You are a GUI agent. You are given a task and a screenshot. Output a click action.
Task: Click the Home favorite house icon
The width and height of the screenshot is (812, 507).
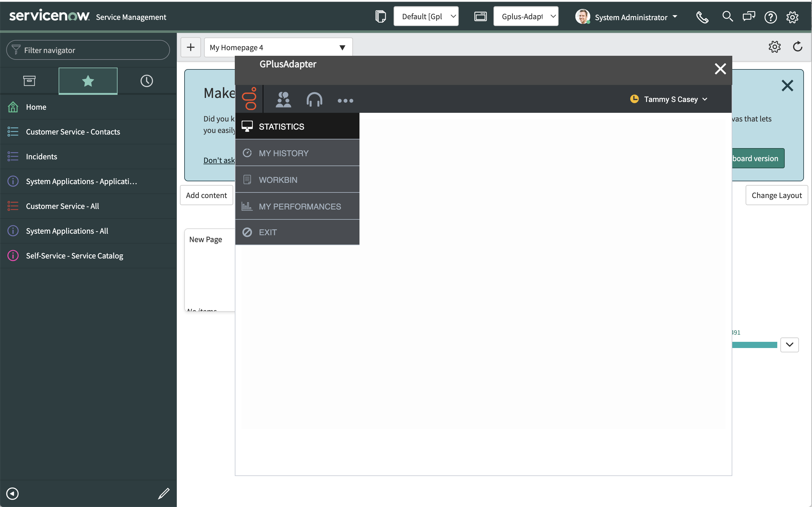pyautogui.click(x=13, y=107)
